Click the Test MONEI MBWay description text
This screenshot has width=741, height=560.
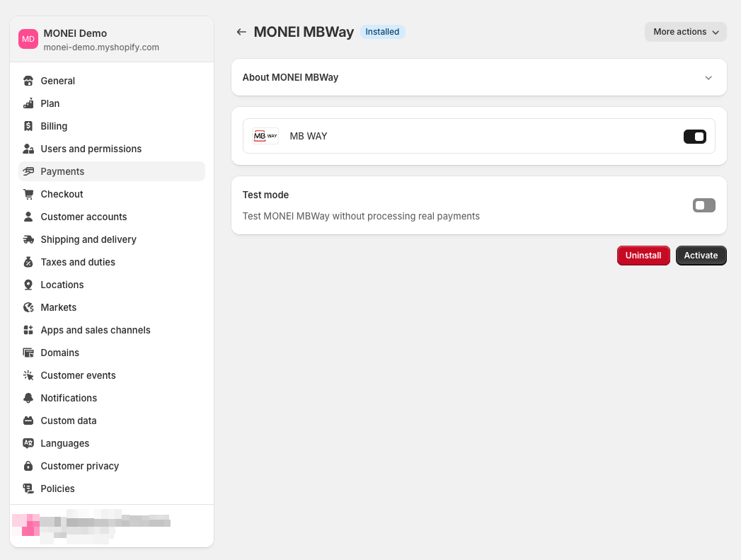click(x=361, y=217)
